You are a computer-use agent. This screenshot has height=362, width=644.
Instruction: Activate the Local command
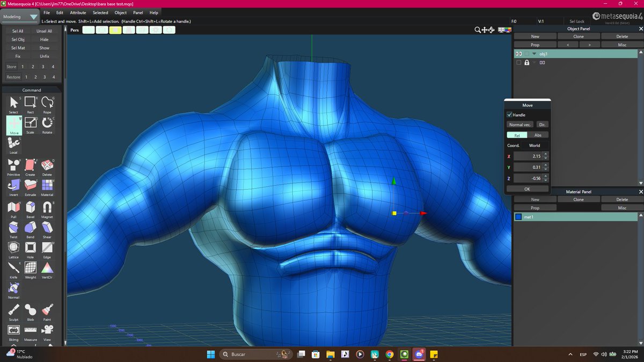pyautogui.click(x=14, y=145)
